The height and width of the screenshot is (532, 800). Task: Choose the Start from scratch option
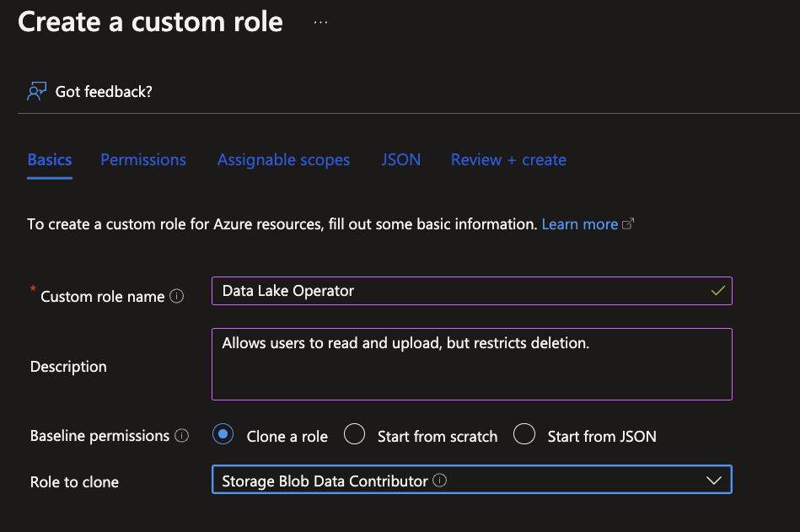355,435
